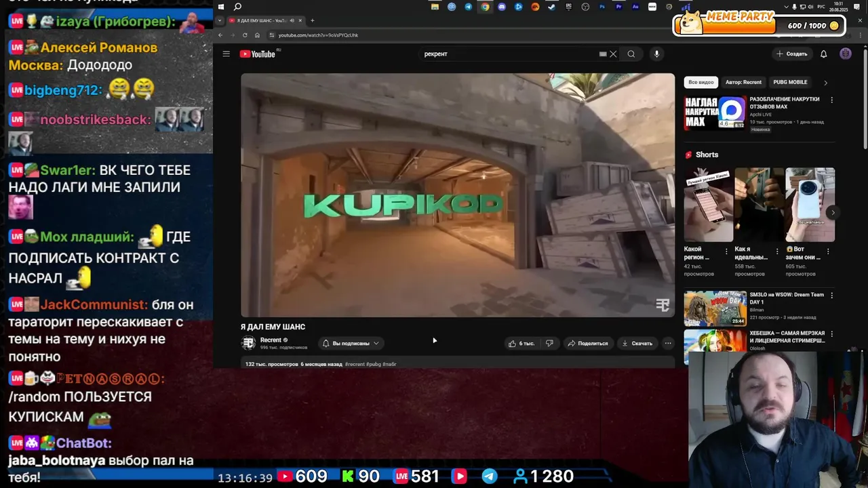Open options for the ХЕБЕШКА video

point(832,334)
